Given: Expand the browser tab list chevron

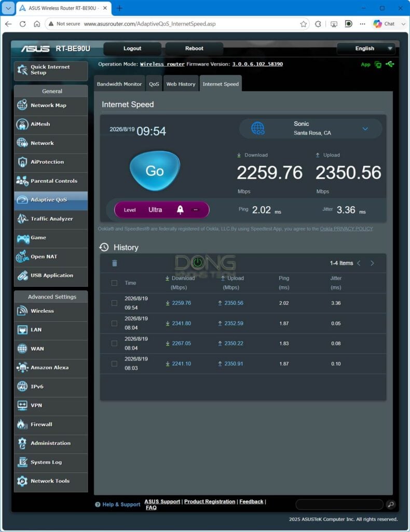Looking at the screenshot, I should [x=8, y=8].
